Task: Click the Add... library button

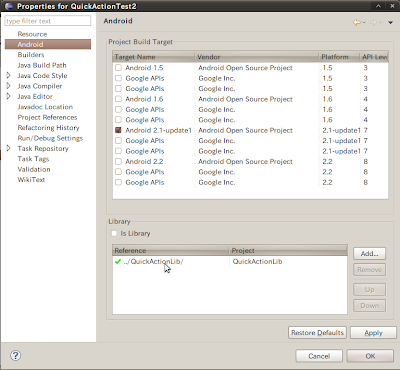Action: point(369,253)
